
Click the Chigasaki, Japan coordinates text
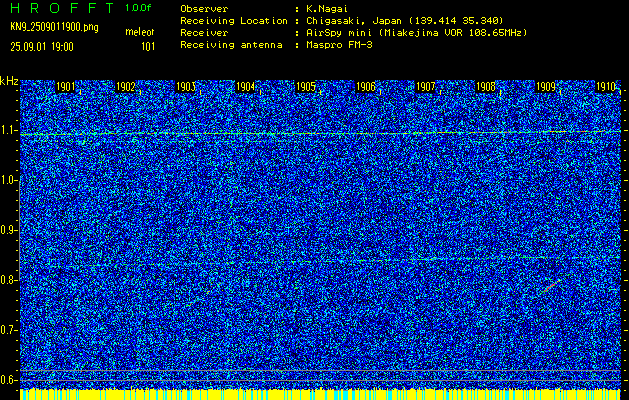coord(404,21)
